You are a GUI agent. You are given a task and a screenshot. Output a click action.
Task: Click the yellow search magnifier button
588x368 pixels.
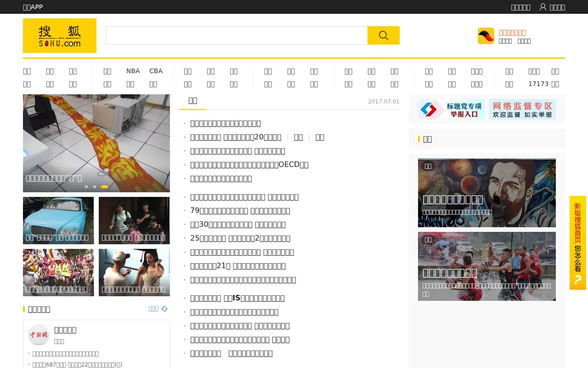tap(384, 35)
